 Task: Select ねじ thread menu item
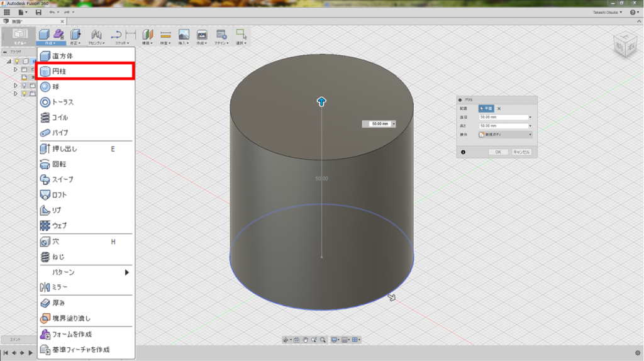tap(86, 257)
